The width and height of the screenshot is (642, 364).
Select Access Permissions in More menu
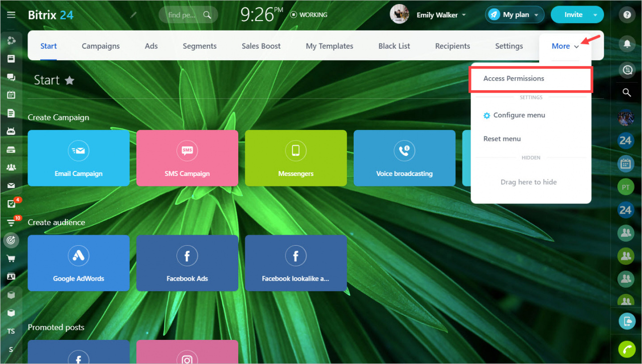click(x=531, y=79)
